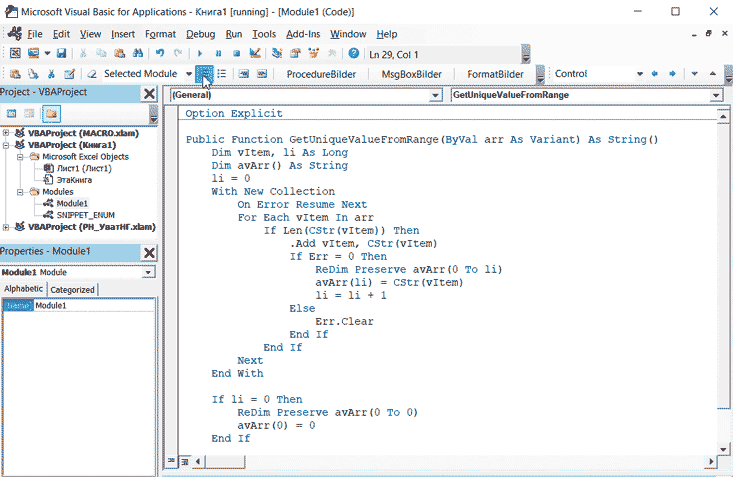
Task: Run the macro with the play icon
Action: (x=200, y=54)
